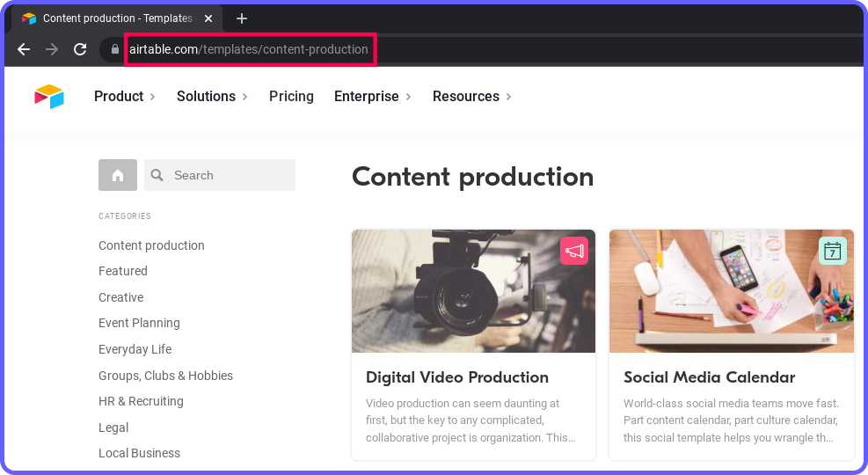Close the Content production browser tab
This screenshot has height=475, width=868.
point(208,18)
